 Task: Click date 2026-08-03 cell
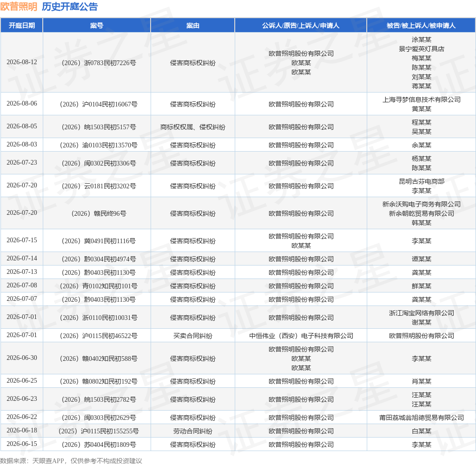click(21, 144)
